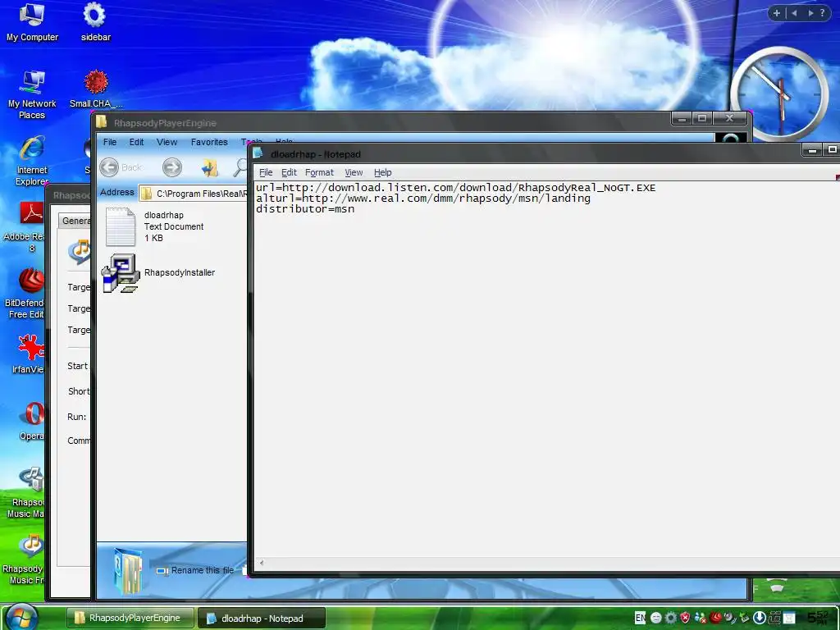840x630 pixels.
Task: Open Notepad Format menu
Action: click(319, 172)
